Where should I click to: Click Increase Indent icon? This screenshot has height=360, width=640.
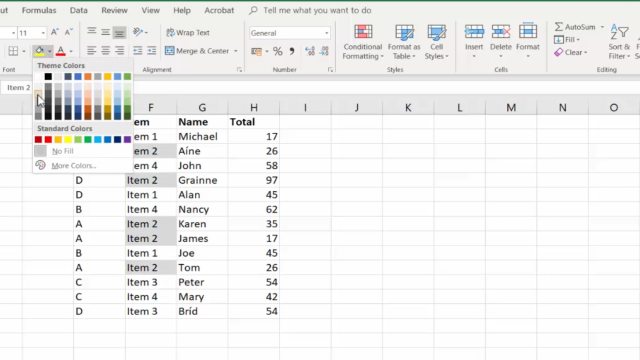point(151,51)
